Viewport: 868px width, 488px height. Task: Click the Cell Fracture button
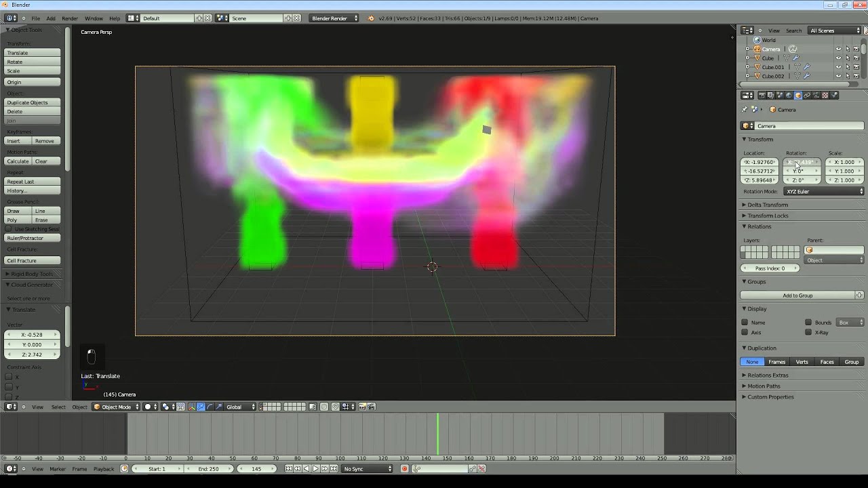coord(33,260)
